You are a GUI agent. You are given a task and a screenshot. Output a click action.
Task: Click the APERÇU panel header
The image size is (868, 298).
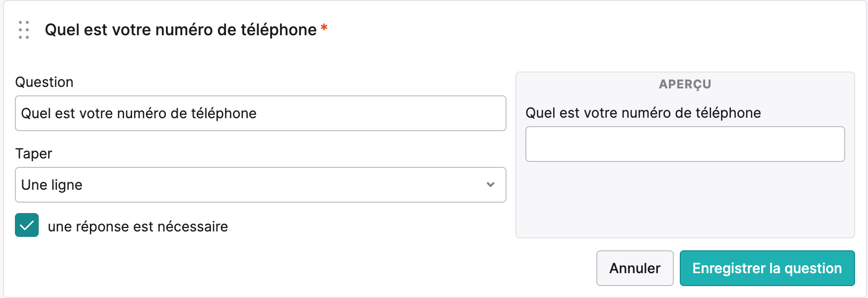(x=685, y=84)
